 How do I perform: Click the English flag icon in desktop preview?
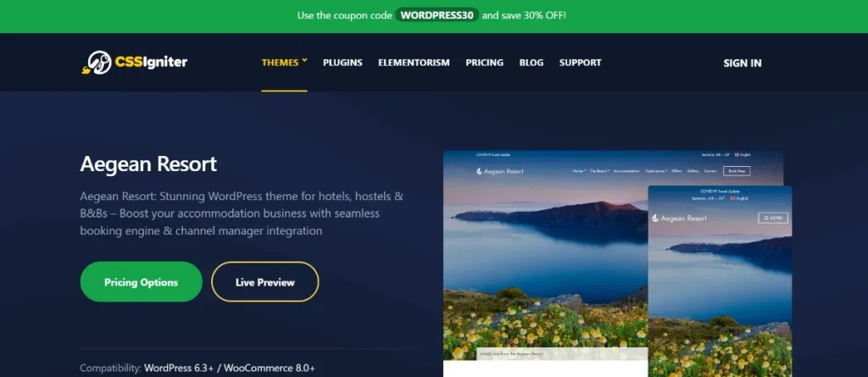737,155
